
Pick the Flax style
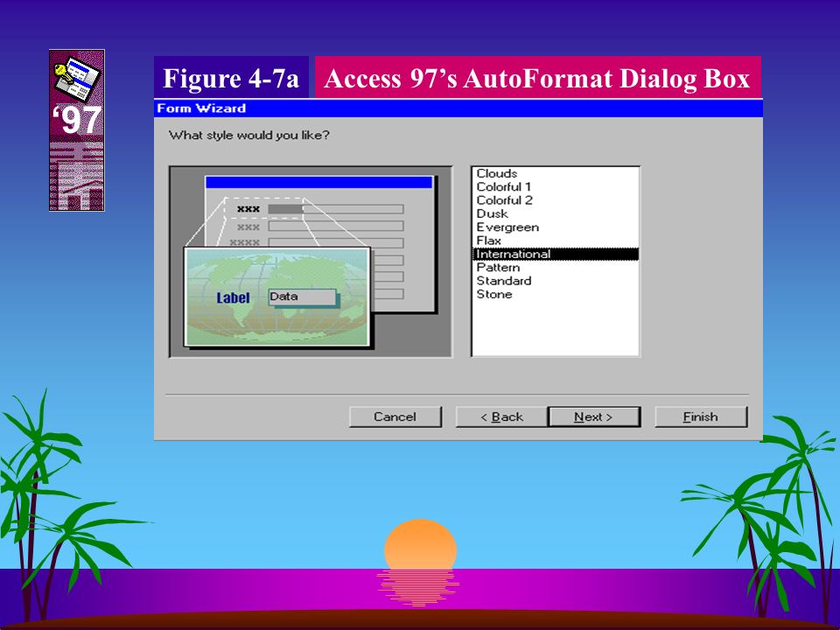(556, 241)
